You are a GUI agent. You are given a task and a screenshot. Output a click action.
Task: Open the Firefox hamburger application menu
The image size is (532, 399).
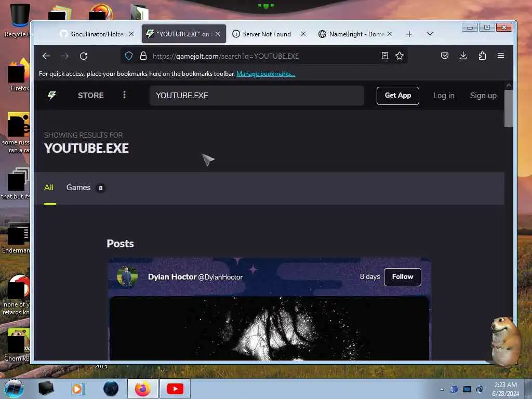pyautogui.click(x=501, y=56)
